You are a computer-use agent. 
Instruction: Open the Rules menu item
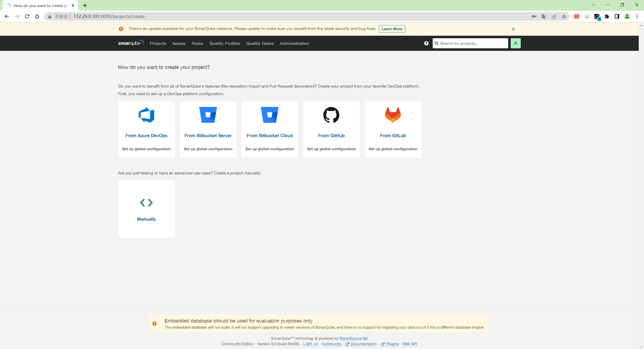click(197, 43)
